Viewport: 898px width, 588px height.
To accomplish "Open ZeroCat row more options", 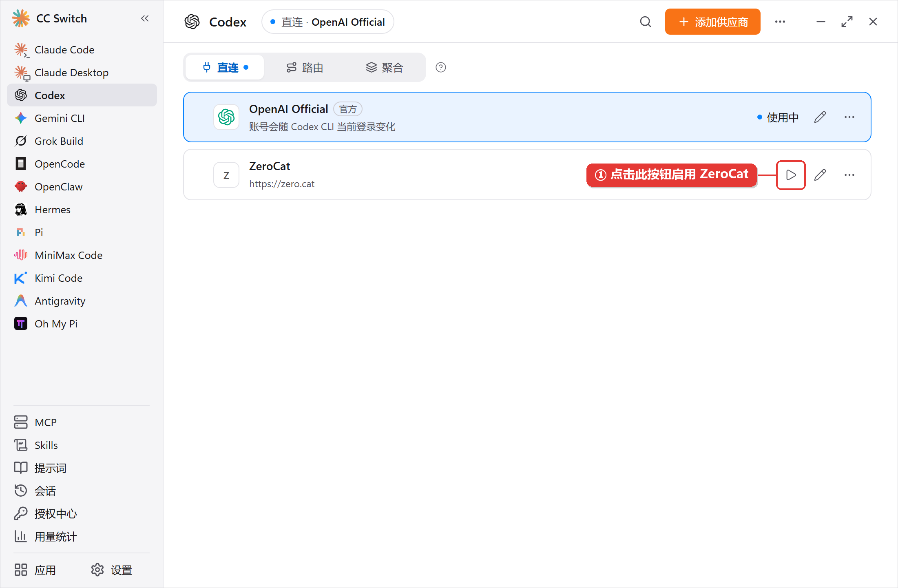I will [x=849, y=175].
